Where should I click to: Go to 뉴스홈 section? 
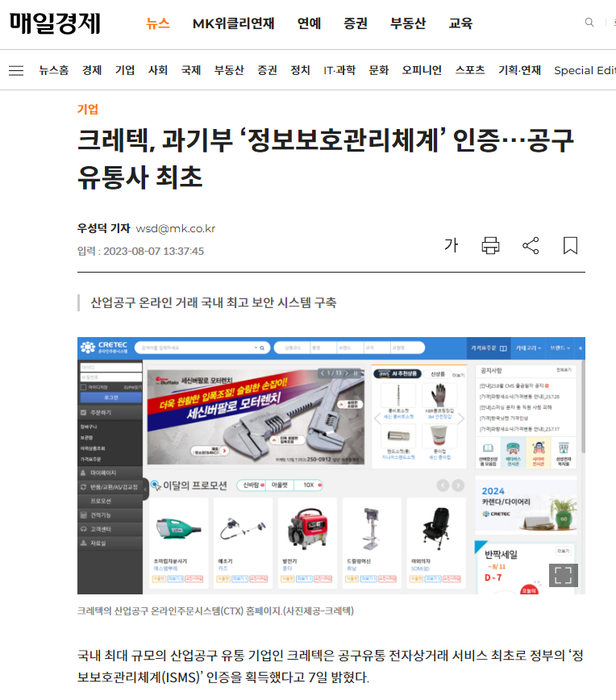point(53,70)
